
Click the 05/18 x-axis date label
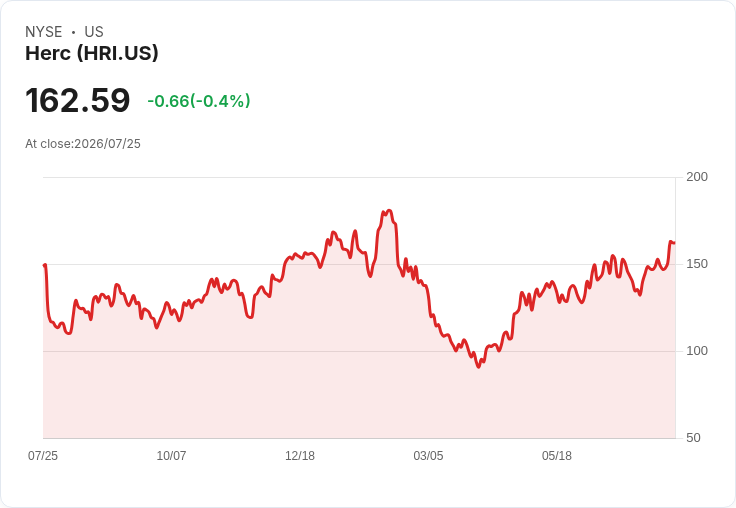[557, 455]
